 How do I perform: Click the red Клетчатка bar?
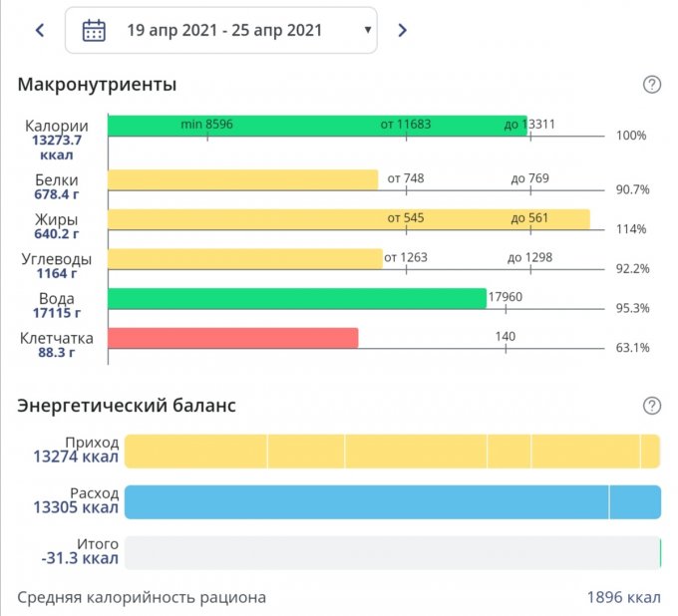click(232, 339)
